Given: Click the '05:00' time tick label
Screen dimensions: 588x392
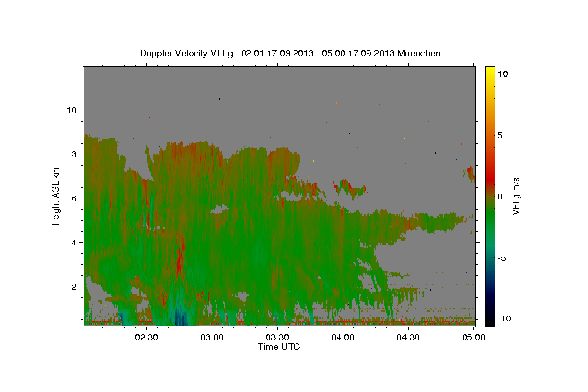Looking at the screenshot, I should tap(473, 338).
